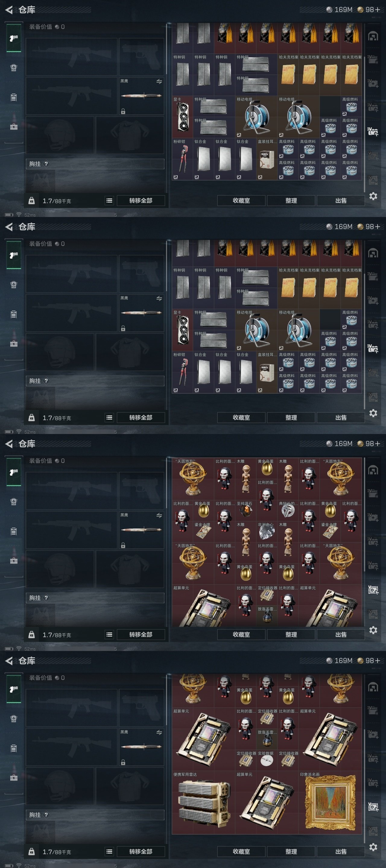Open the weapons tab with the pistol icon
The image size is (386, 868).
[14, 38]
